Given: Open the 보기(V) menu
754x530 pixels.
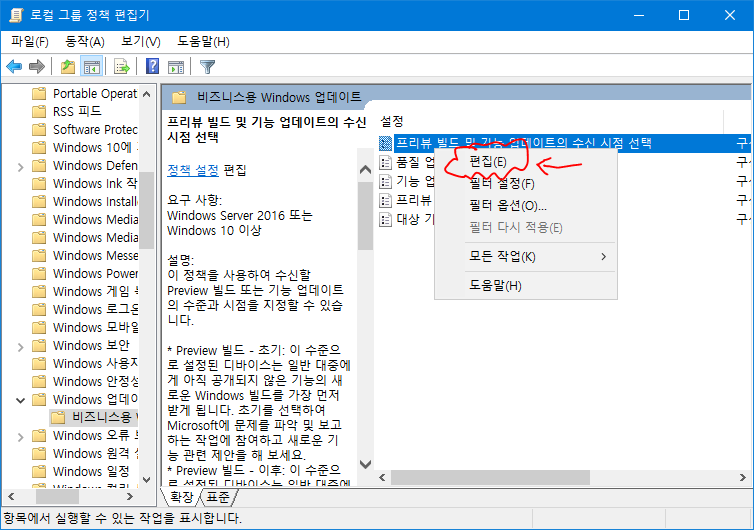Looking at the screenshot, I should click(x=141, y=42).
